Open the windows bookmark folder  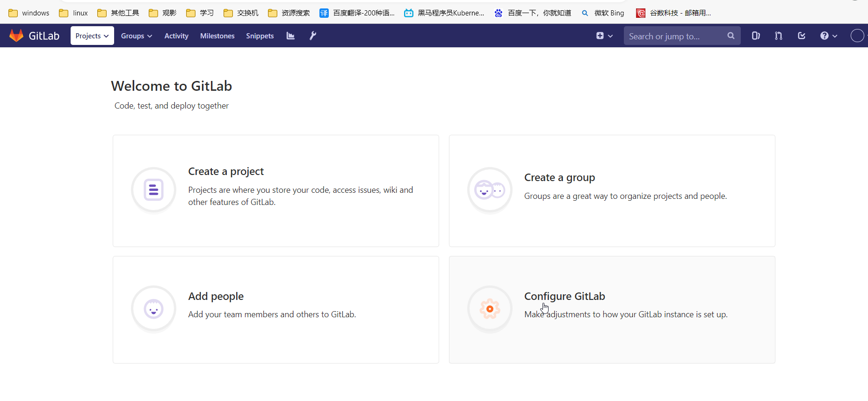click(x=29, y=13)
